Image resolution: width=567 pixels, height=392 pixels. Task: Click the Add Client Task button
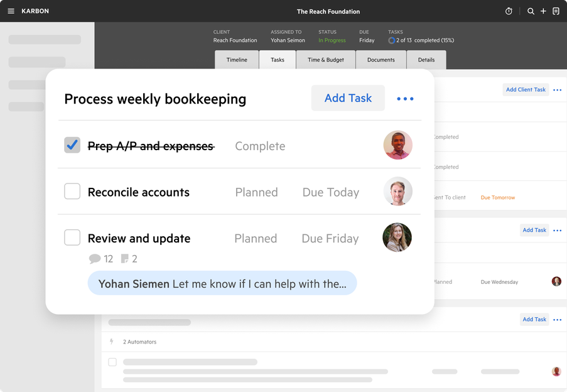[526, 89]
